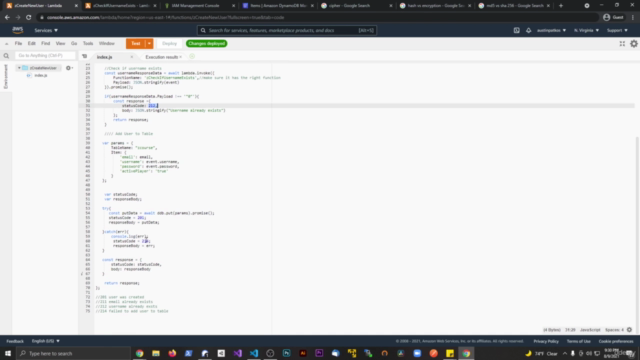Click the browser address bar

pyautogui.click(x=318, y=18)
